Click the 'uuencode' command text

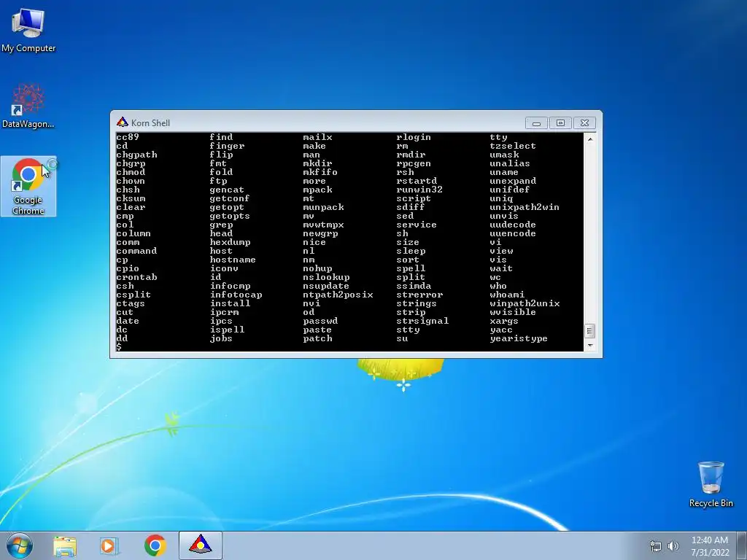point(513,233)
